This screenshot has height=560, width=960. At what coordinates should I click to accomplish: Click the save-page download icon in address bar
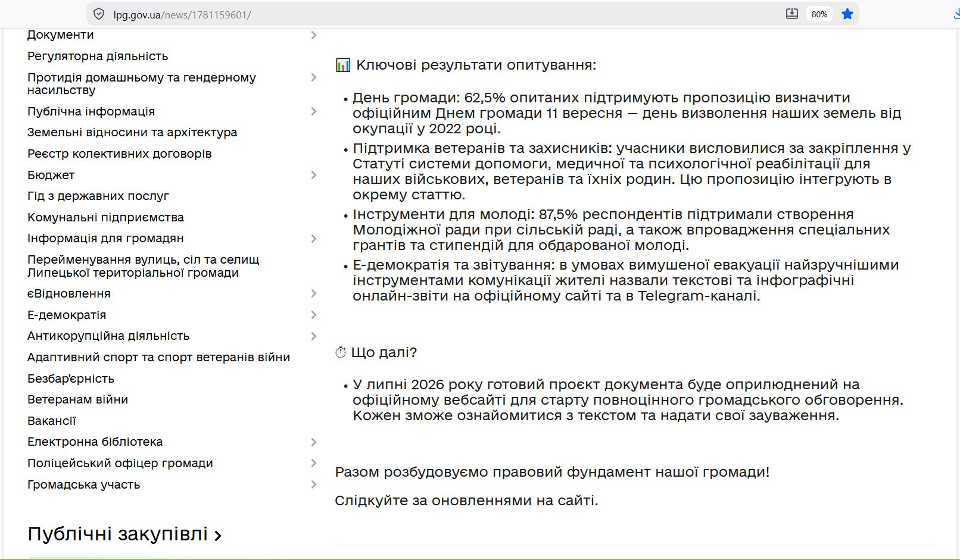[791, 14]
